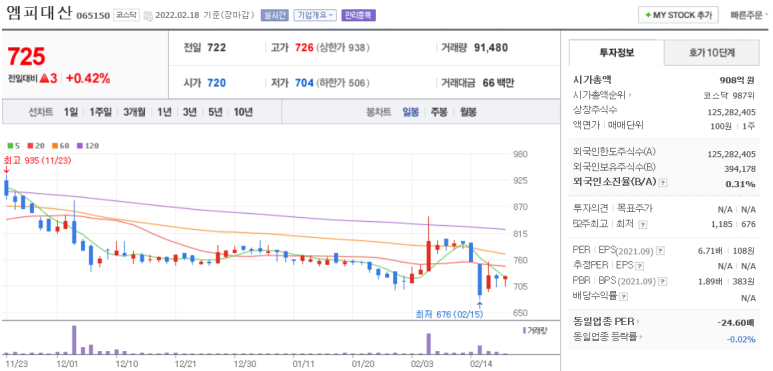Click the 동일업종 등락률 value -0.02%
Viewport: 773px width, 371px height.
[x=741, y=339]
